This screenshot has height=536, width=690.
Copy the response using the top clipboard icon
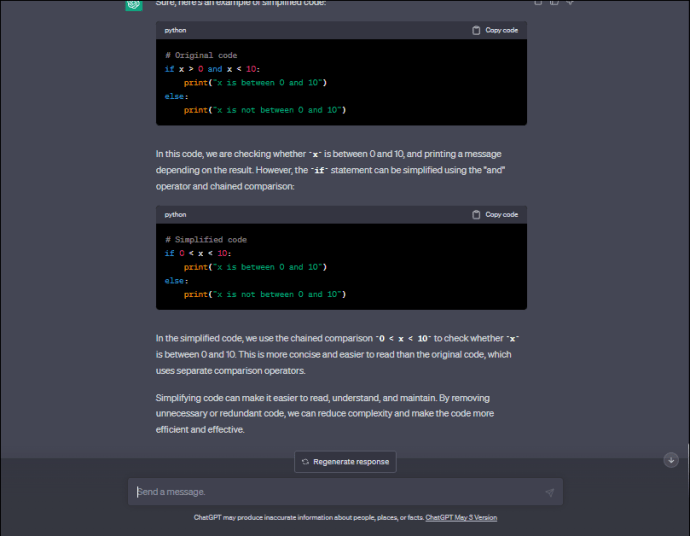tap(537, 3)
